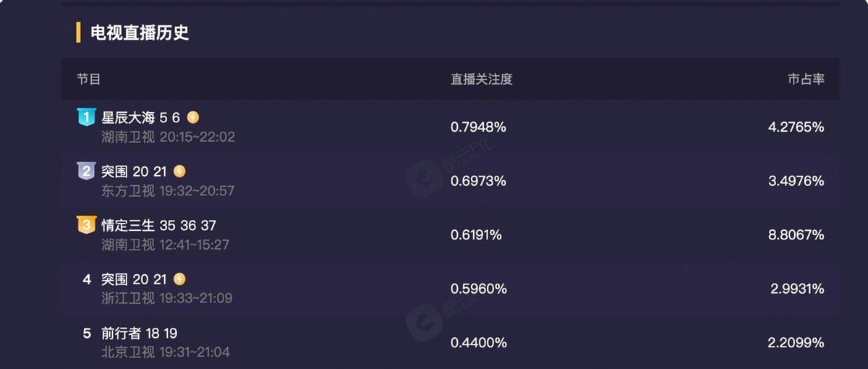The height and width of the screenshot is (369, 868).
Task: Click the rank 2 silver badge icon
Action: pyautogui.click(x=87, y=171)
